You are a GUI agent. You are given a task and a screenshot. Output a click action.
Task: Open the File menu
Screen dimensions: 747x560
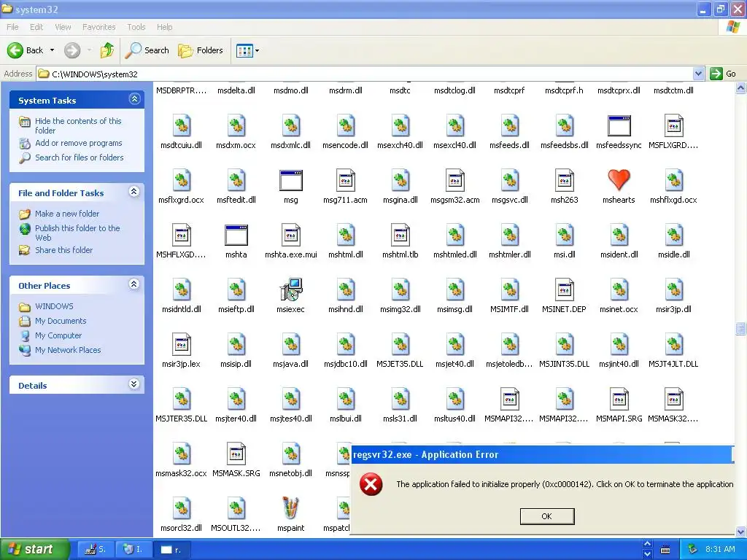[13, 27]
